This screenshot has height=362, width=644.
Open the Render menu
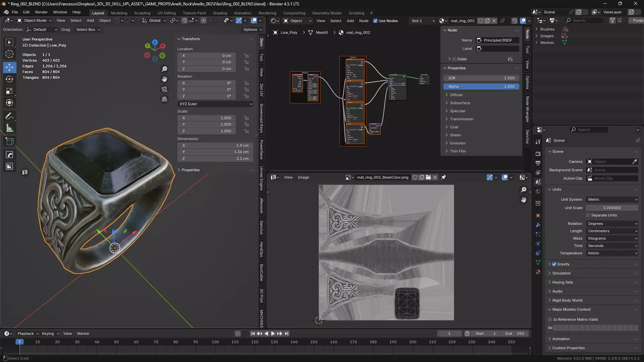41,12
